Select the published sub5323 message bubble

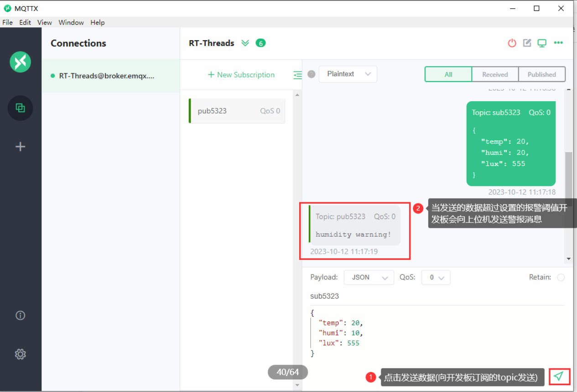tap(511, 144)
